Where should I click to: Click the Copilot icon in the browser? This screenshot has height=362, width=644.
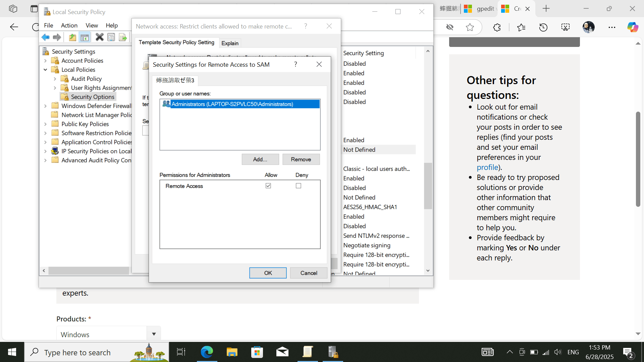[x=633, y=27]
